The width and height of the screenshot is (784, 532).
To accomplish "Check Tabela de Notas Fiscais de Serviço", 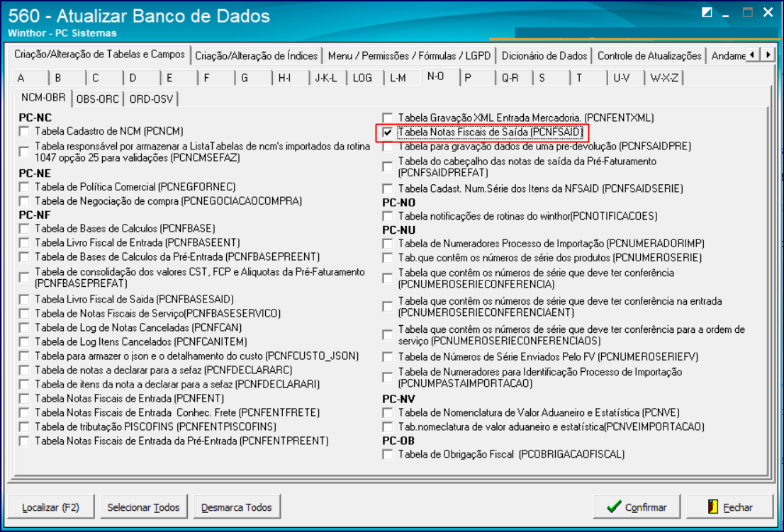I will (24, 314).
